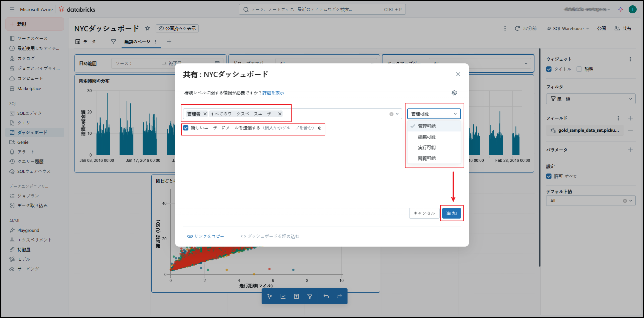Open the filter icon tab
This screenshot has width=644, height=318.
(x=114, y=42)
